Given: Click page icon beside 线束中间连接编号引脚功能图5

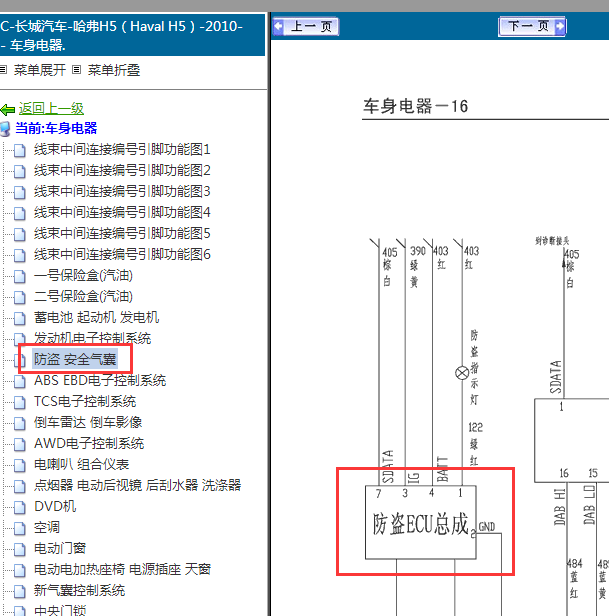Looking at the screenshot, I should [x=20, y=235].
